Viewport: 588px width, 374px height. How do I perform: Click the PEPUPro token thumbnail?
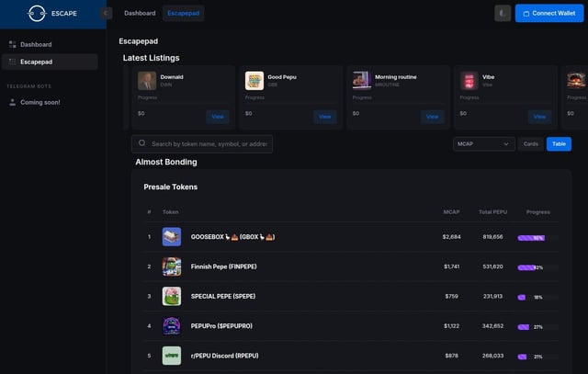click(x=172, y=325)
